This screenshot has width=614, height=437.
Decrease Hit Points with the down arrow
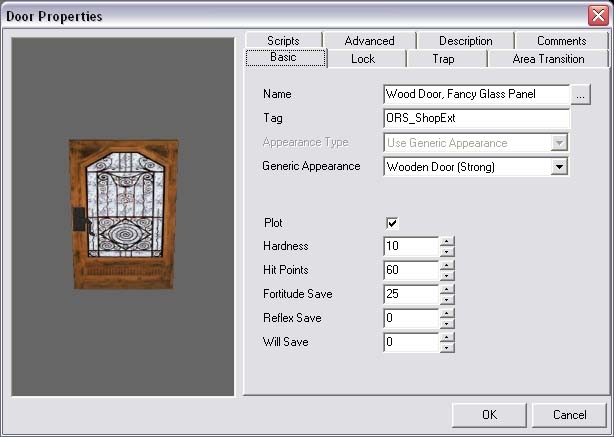(446, 275)
